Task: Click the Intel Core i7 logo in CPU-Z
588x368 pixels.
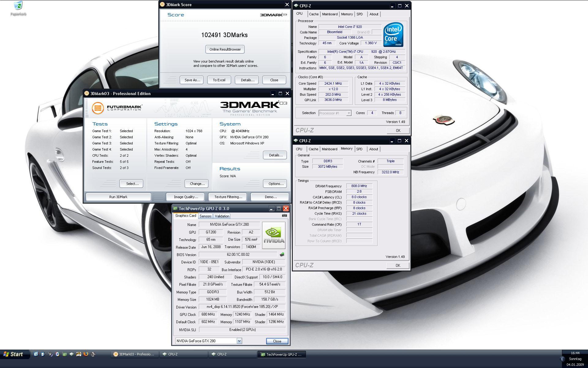Action: click(x=393, y=34)
